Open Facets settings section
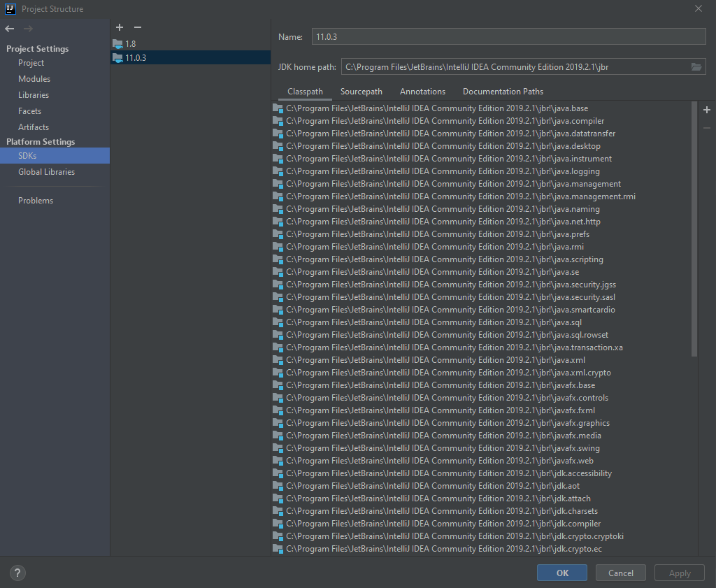The height and width of the screenshot is (588, 716). point(29,111)
